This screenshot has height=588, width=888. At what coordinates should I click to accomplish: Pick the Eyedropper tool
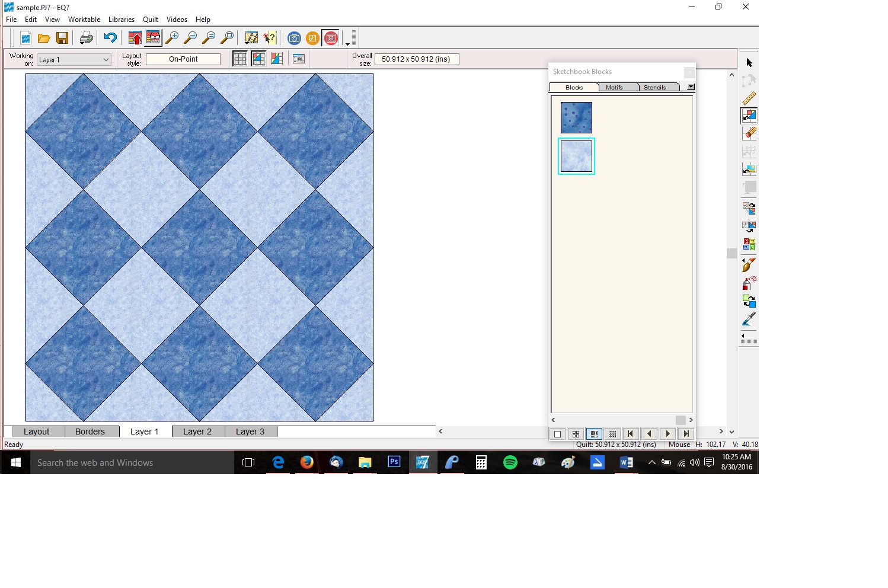pos(749,319)
